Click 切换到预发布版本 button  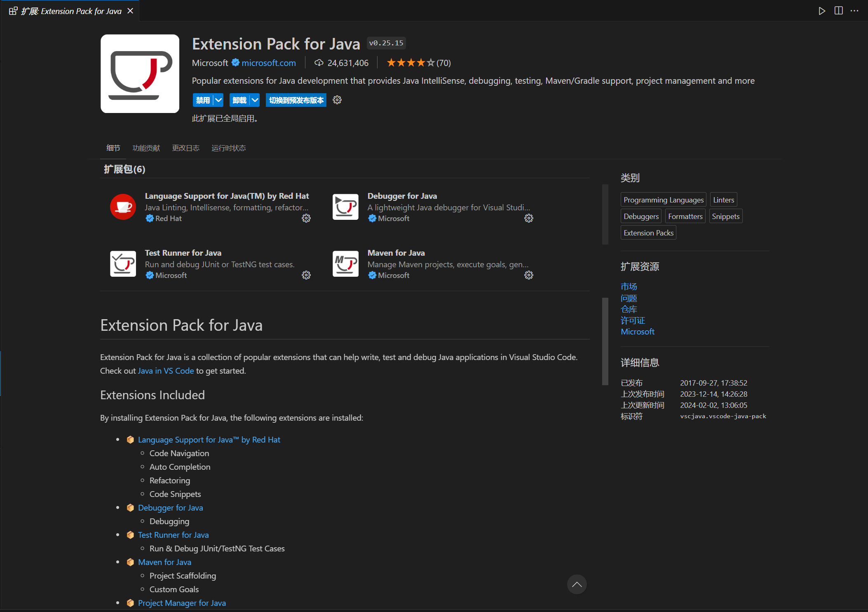coord(296,100)
